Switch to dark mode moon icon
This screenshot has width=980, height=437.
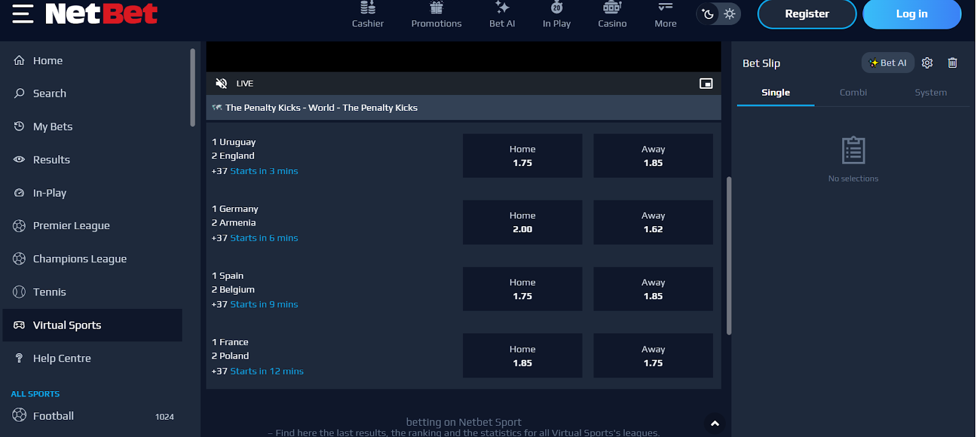point(708,14)
